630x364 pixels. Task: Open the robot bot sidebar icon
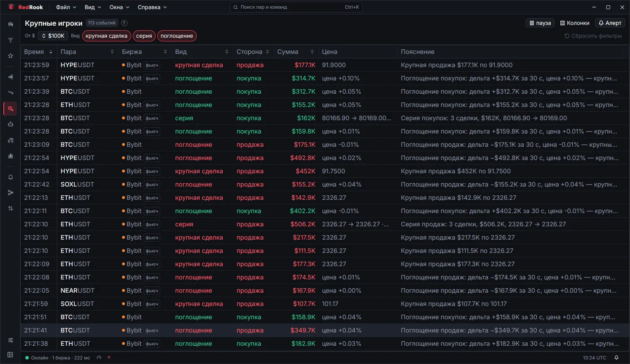pyautogui.click(x=10, y=124)
